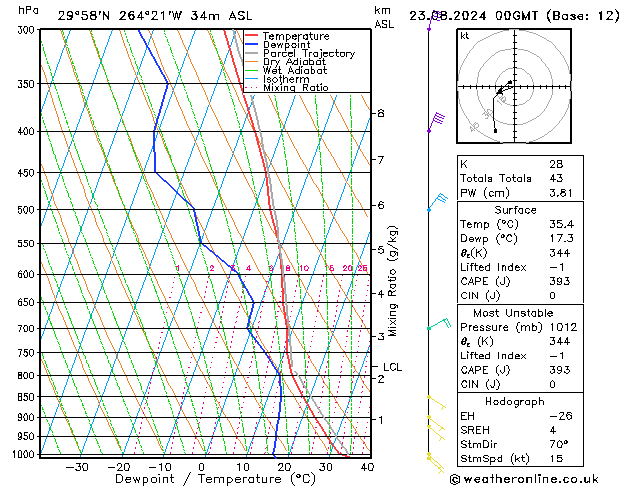Click the Hodograph section heading
This screenshot has height=486, width=629.
point(515,402)
